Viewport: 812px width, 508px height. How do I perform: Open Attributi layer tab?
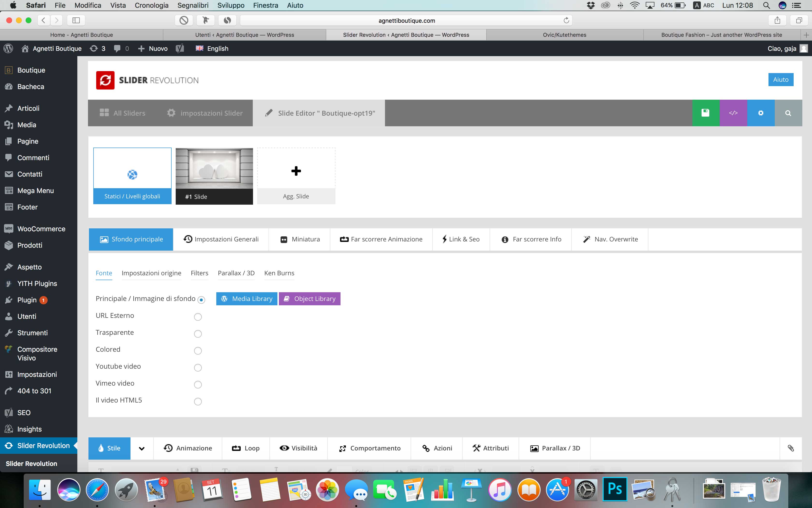point(491,448)
